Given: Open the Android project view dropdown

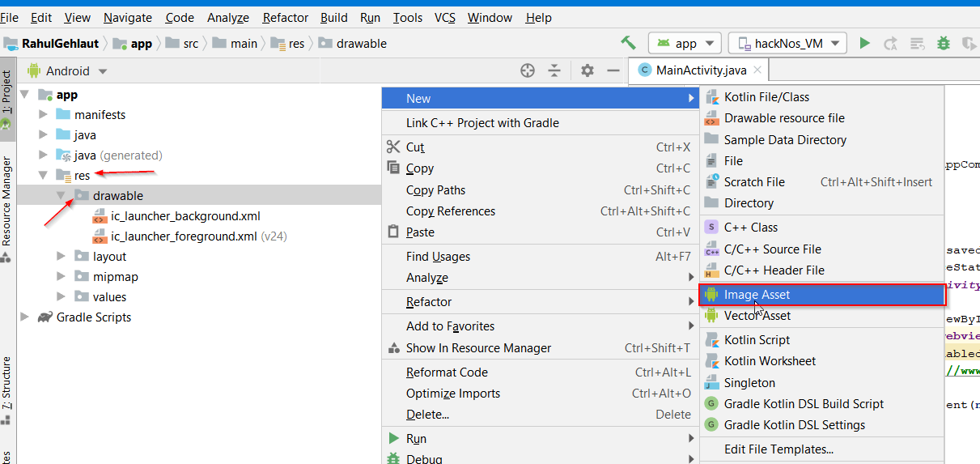Looking at the screenshot, I should 68,71.
